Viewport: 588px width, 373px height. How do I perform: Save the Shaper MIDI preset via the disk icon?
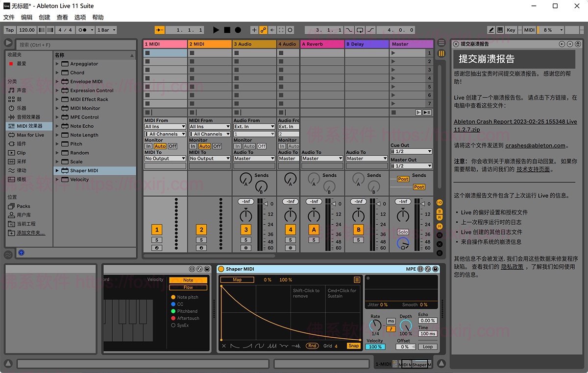pos(436,269)
